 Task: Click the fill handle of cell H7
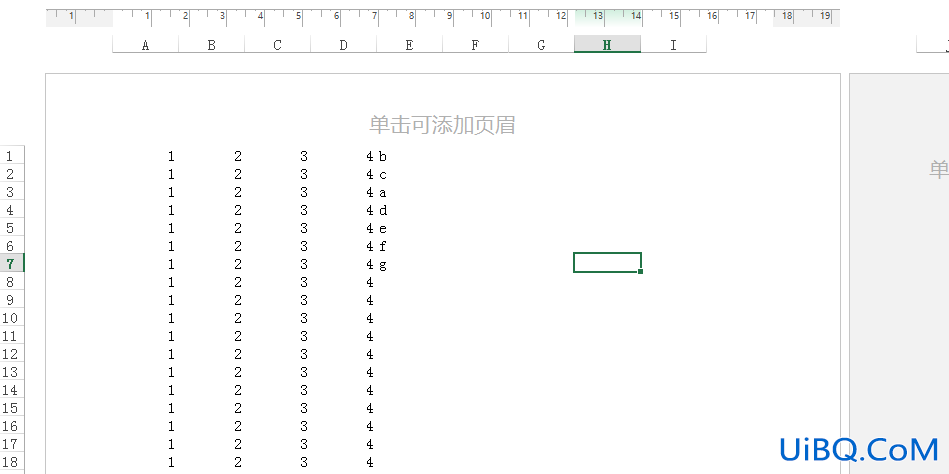pyautogui.click(x=640, y=272)
